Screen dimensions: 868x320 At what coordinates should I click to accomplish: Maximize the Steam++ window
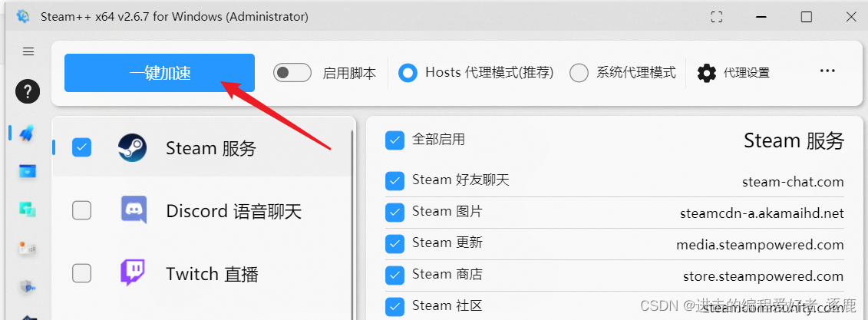coord(807,17)
